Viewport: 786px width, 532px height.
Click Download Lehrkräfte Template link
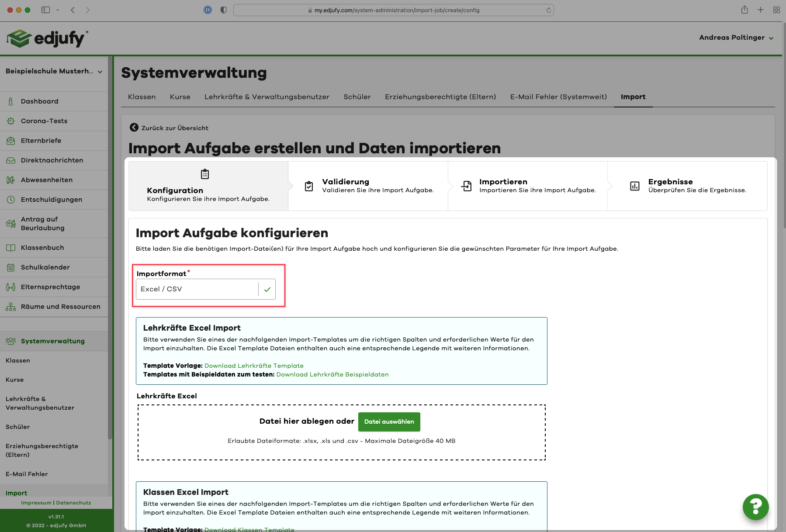tap(254, 366)
